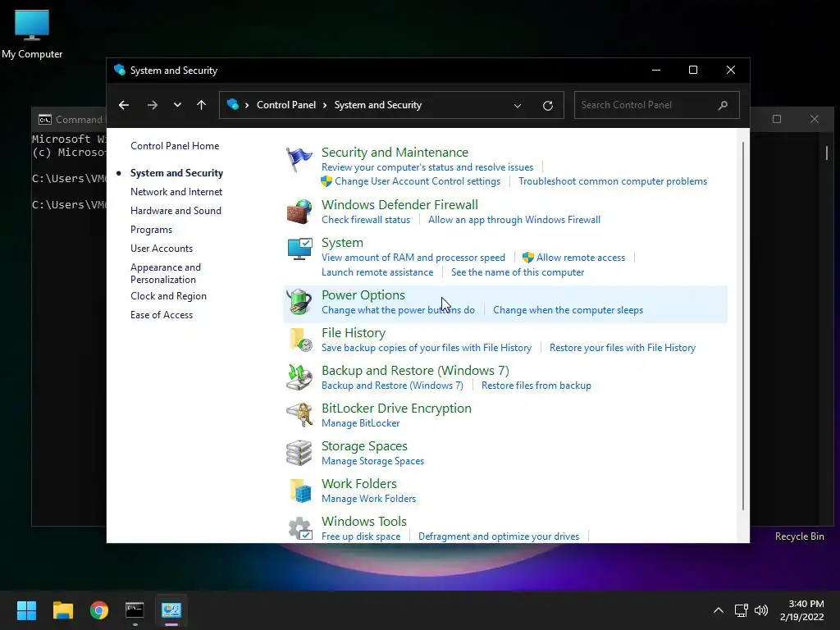Show hidden tray icons chevron
Image resolution: width=840 pixels, height=630 pixels.
[719, 610]
